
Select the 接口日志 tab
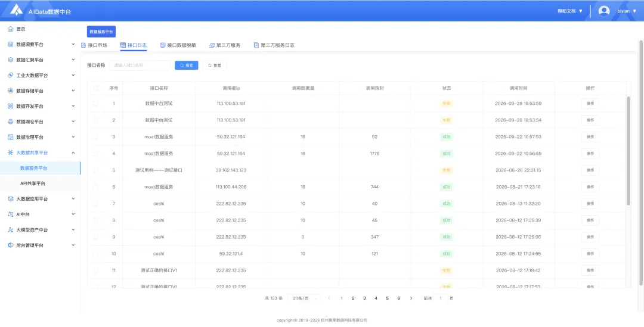(x=134, y=45)
